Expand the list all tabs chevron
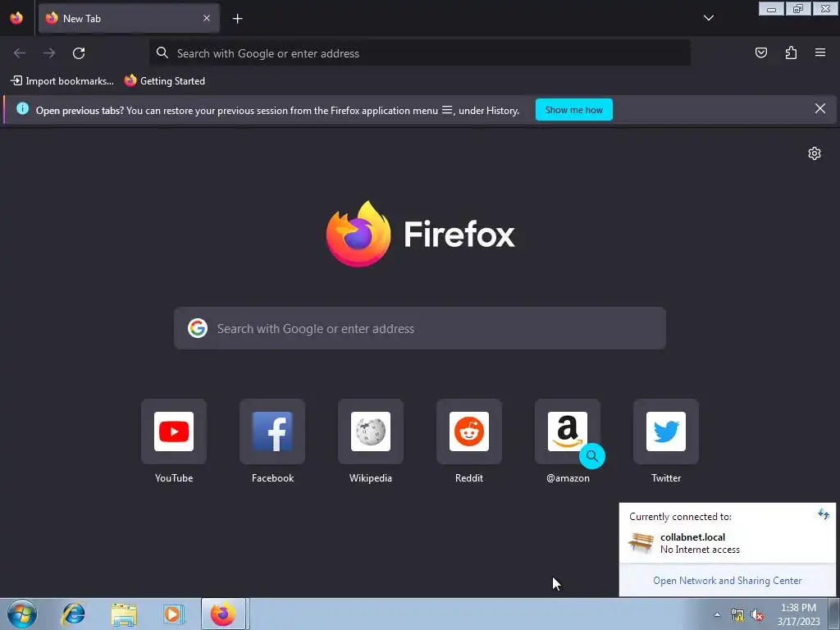 coord(708,18)
